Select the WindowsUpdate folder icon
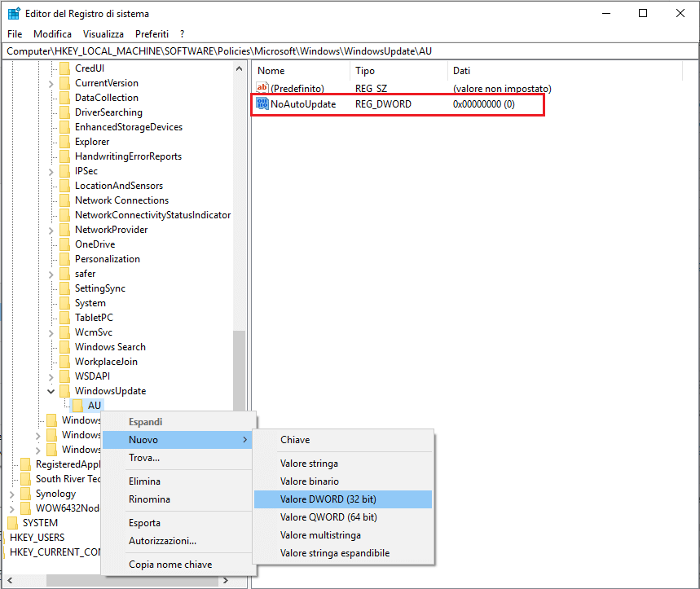 (x=64, y=391)
